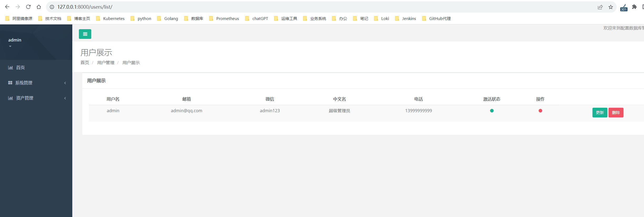Toggle the sidebar with the green hamburger button
Viewport: 644px width, 217px height.
tap(85, 34)
